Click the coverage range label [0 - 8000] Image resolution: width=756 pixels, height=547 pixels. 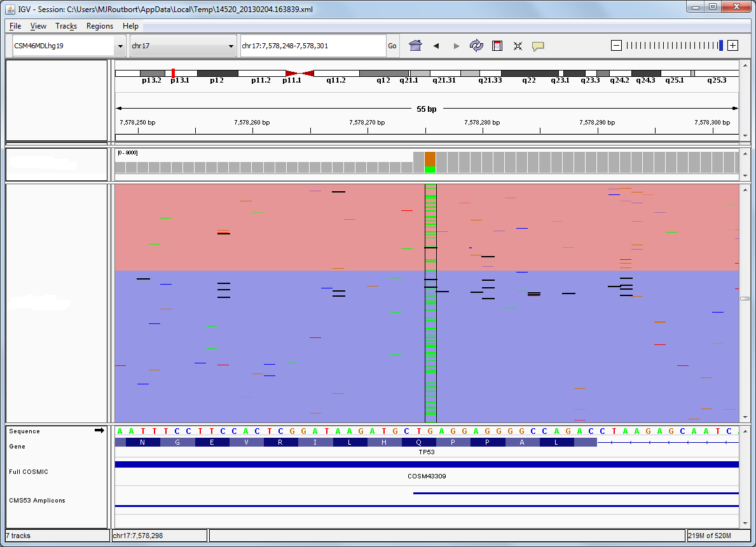128,152
